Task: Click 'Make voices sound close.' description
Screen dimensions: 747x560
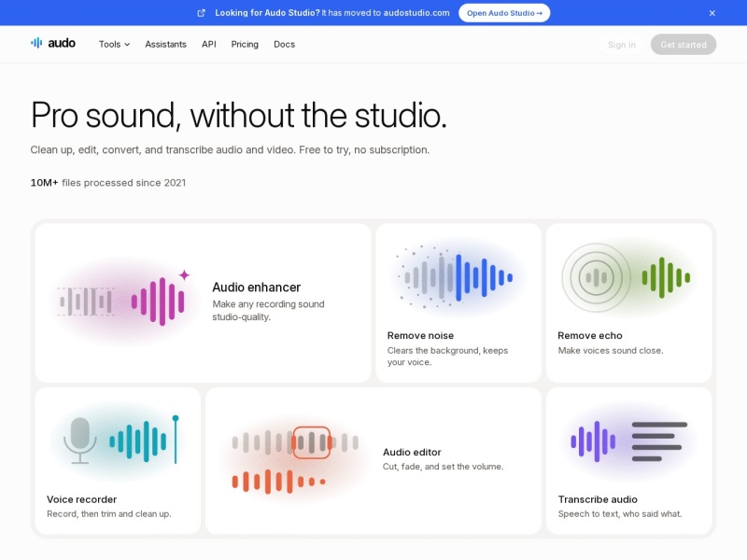Action: tap(611, 351)
